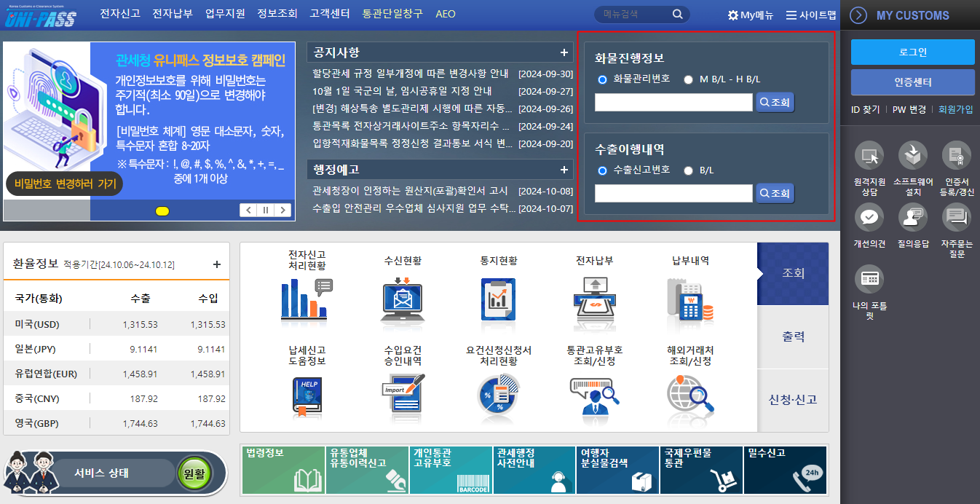Click the 밀수신고 24h smuggling report icon
The image size is (980, 504).
785,469
